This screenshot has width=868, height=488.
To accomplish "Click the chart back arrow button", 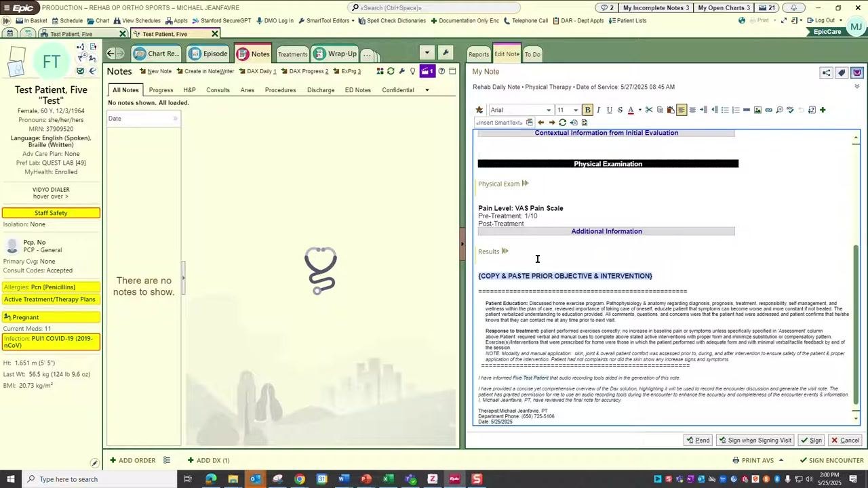I will pyautogui.click(x=111, y=54).
